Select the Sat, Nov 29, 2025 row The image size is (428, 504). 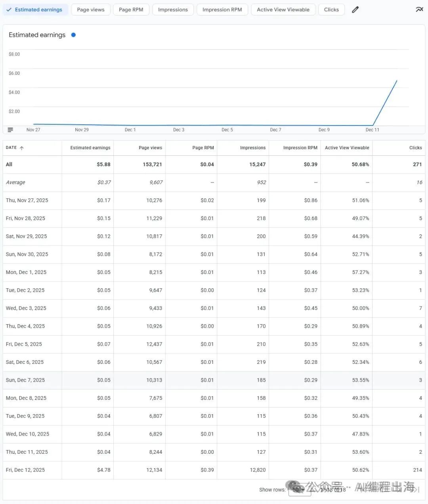pos(214,236)
